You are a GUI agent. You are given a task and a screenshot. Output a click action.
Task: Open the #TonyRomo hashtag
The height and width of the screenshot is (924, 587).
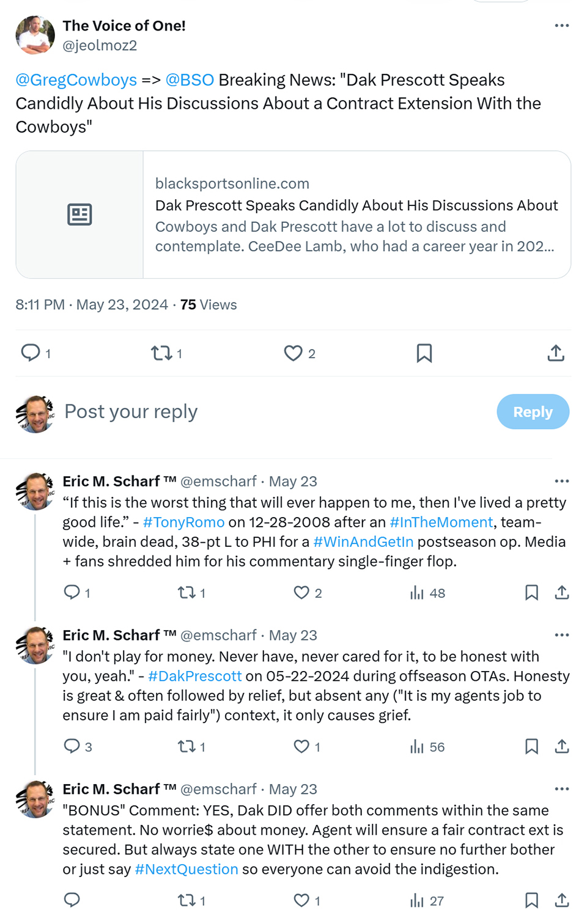183,522
